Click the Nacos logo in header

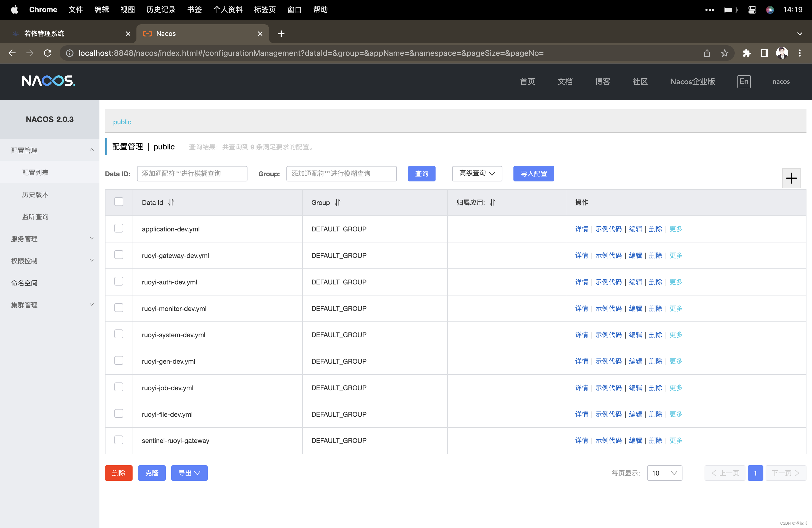pyautogui.click(x=48, y=81)
